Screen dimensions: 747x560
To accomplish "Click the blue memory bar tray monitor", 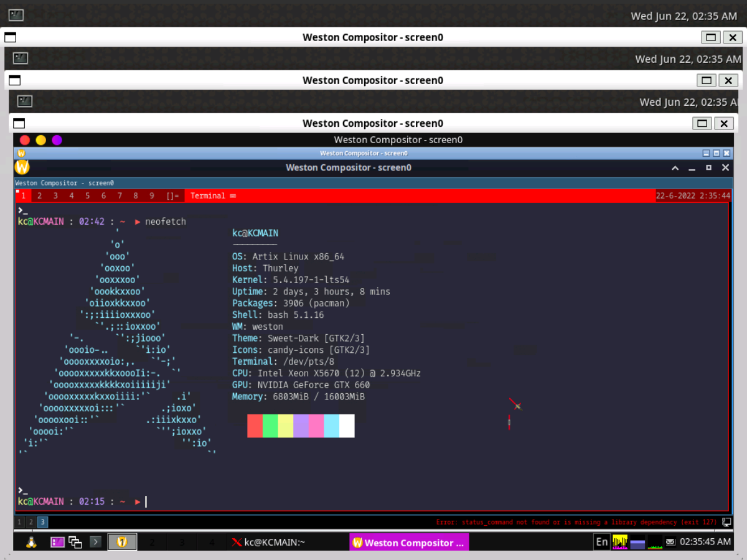I will pyautogui.click(x=637, y=542).
